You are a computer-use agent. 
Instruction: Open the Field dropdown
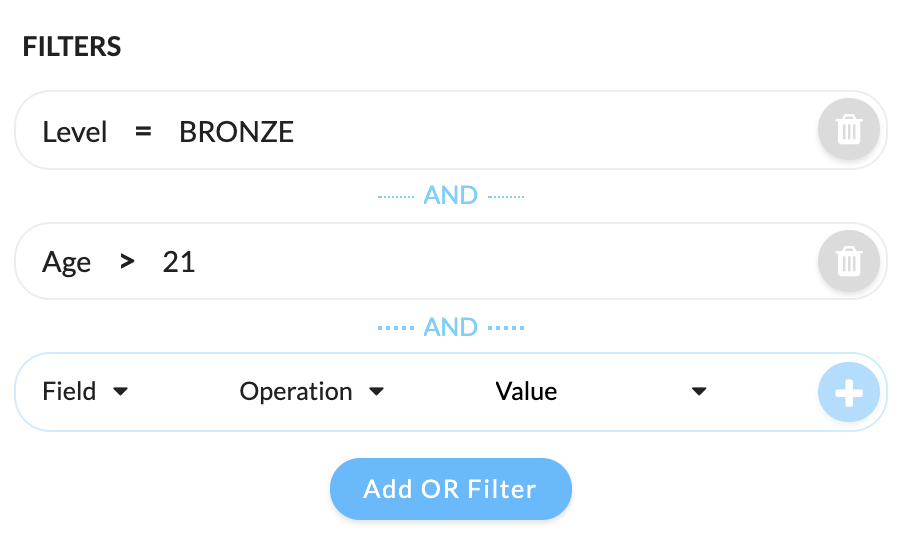[85, 391]
